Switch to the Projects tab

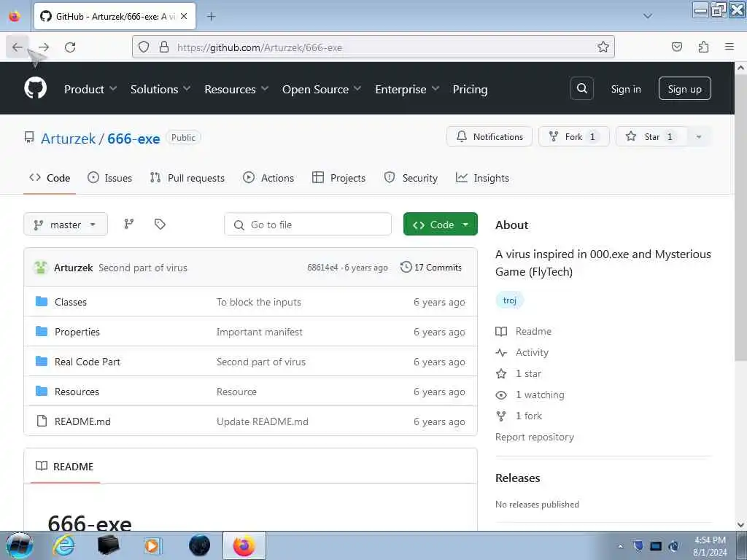tap(338, 178)
